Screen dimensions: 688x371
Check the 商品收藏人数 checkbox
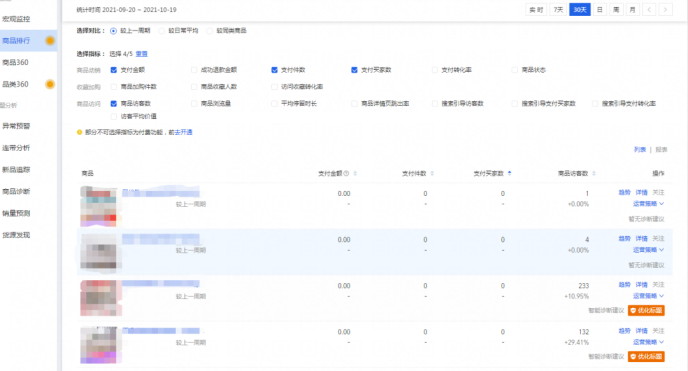(194, 87)
